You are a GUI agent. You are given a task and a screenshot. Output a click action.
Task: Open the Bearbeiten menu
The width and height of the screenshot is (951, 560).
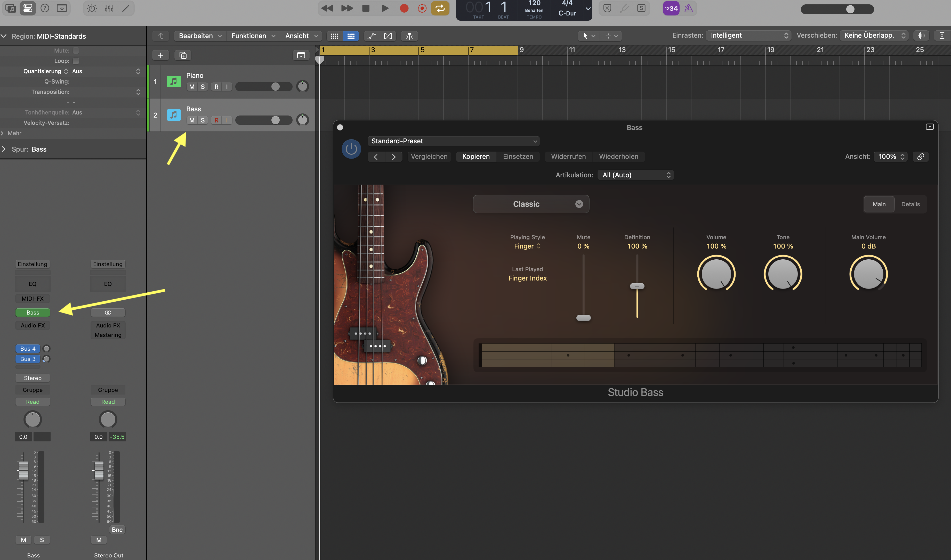point(200,36)
